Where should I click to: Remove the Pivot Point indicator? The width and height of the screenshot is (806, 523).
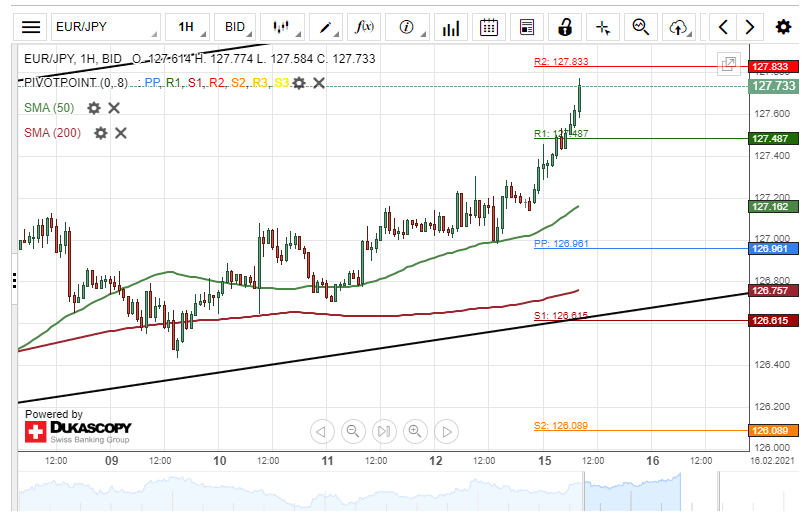click(x=319, y=83)
